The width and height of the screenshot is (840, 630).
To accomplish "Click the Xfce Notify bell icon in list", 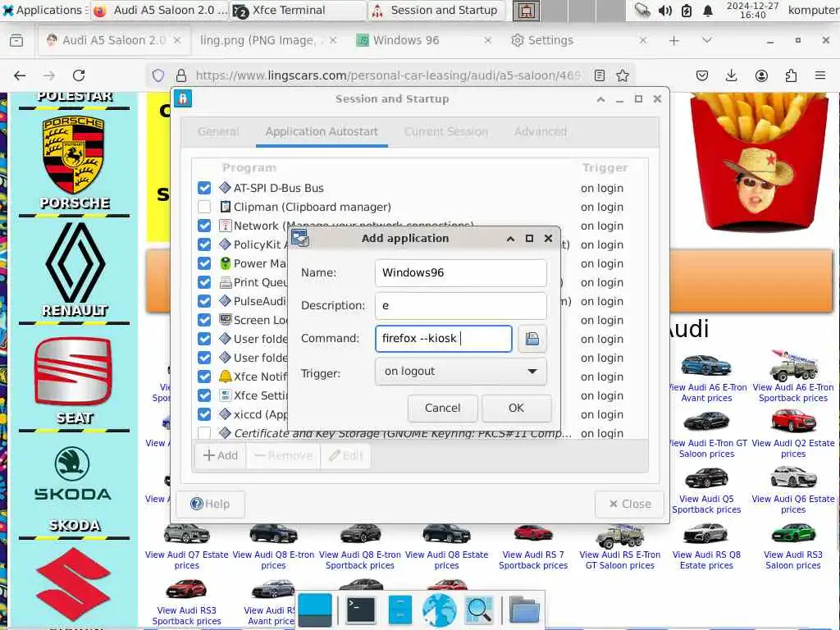I will [225, 377].
